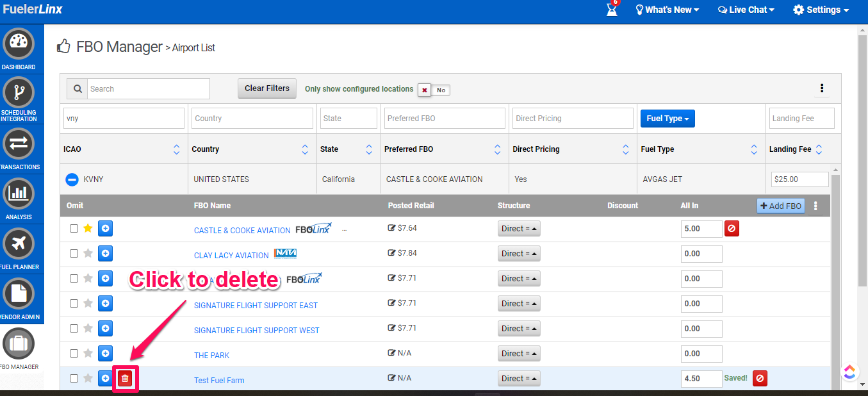Open CLAY LACY AVIATION link

231,256
